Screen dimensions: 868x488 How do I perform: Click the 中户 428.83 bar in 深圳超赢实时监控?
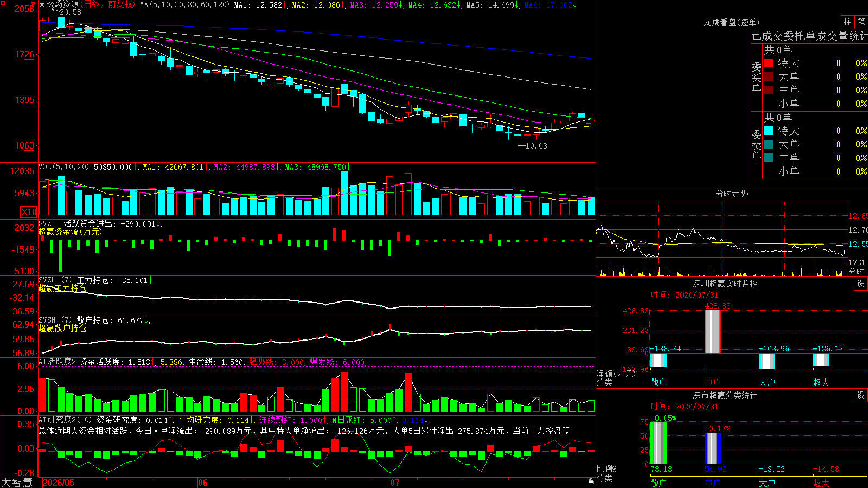click(x=713, y=332)
